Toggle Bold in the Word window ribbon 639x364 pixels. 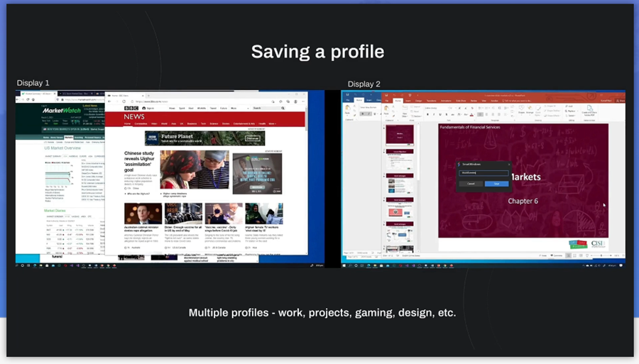pos(362,114)
